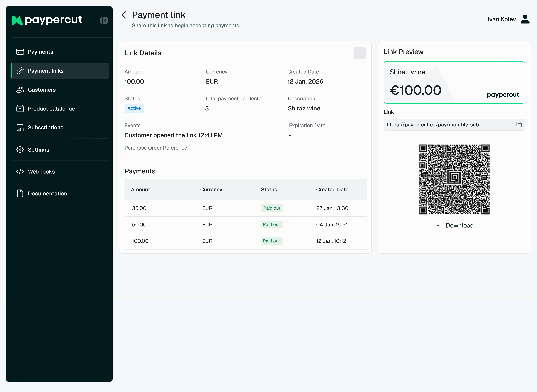Click Paid out badge for 12 Jan payment
Screen dimensions: 537x392
click(271, 241)
